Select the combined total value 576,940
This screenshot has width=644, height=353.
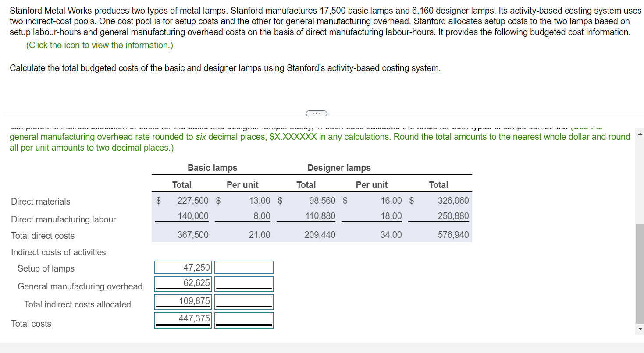click(453, 235)
